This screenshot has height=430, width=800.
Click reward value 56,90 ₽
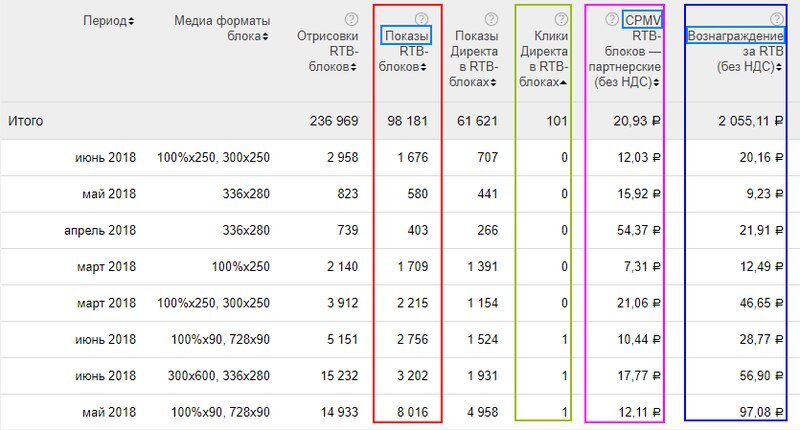[x=762, y=376]
